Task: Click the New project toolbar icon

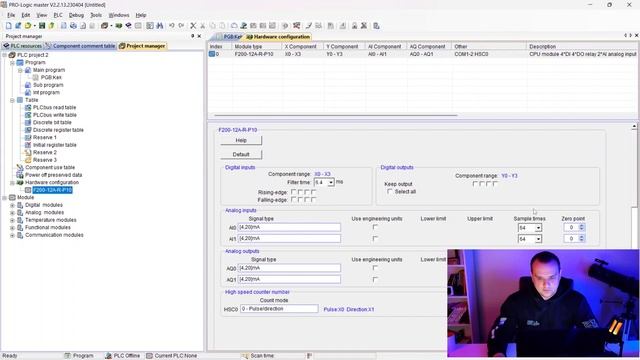Action: tap(9, 26)
